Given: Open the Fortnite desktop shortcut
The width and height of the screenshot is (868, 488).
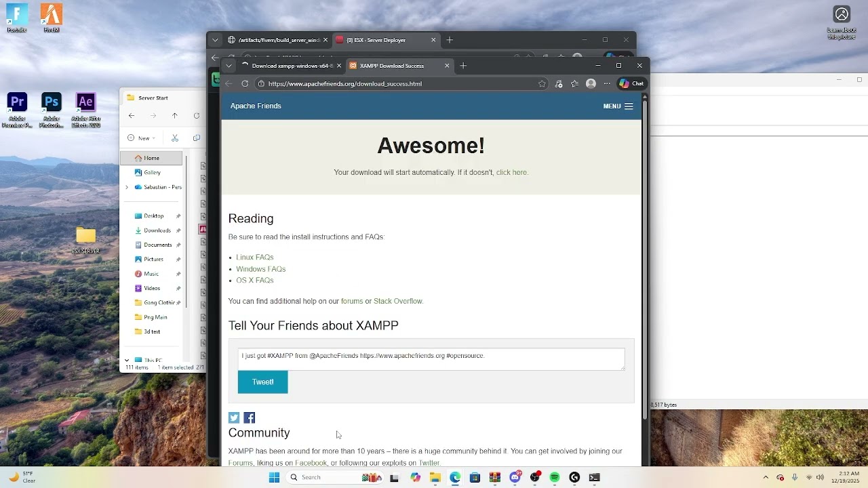Looking at the screenshot, I should 17,18.
